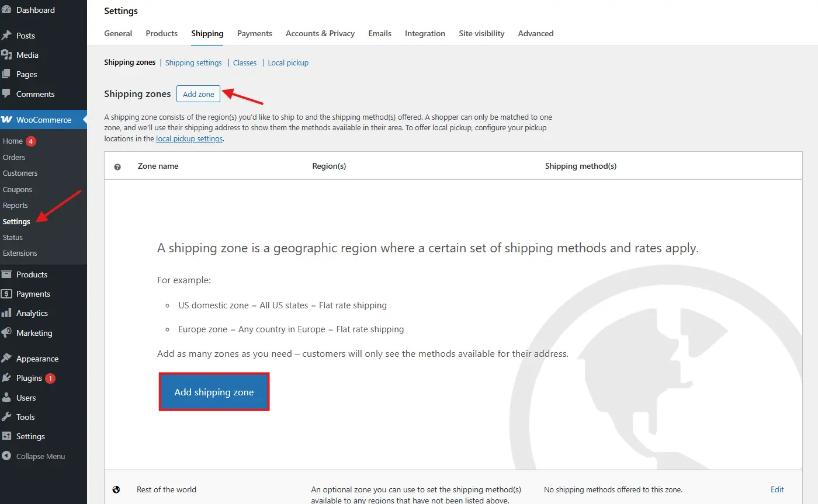Screen dimensions: 818x504
Task: Edit the Rest of the world zone
Action: pos(777,489)
